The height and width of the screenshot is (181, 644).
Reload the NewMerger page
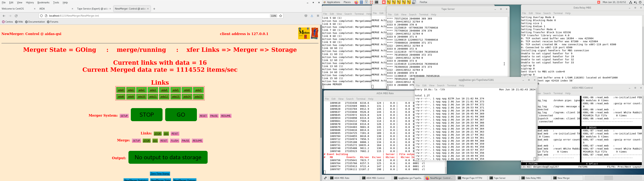(x=16, y=16)
